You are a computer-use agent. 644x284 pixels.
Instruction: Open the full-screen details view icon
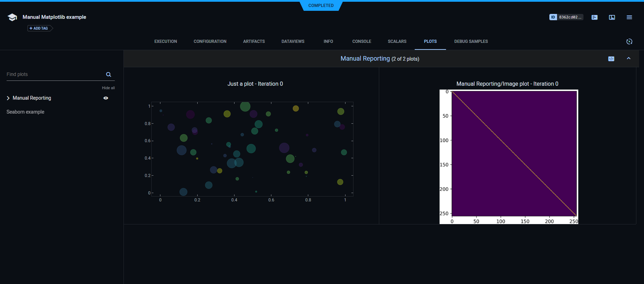click(x=612, y=17)
